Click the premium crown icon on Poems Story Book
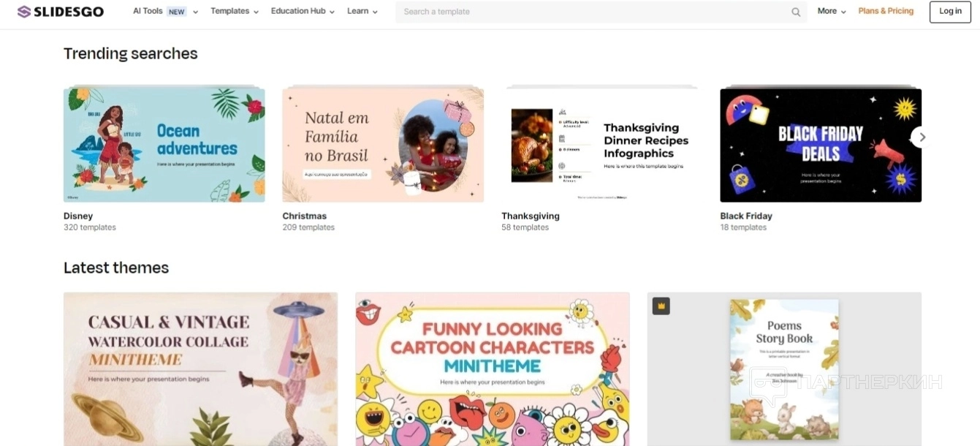 (x=661, y=306)
